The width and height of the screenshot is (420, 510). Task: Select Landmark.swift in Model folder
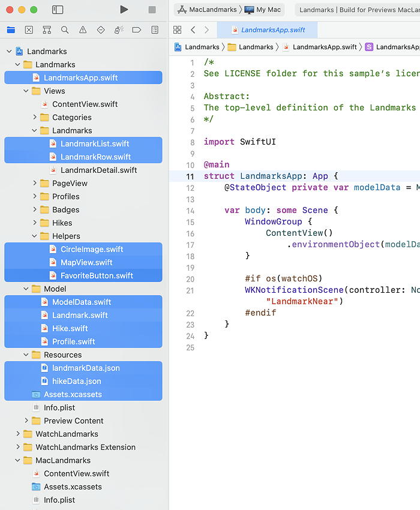click(x=83, y=315)
